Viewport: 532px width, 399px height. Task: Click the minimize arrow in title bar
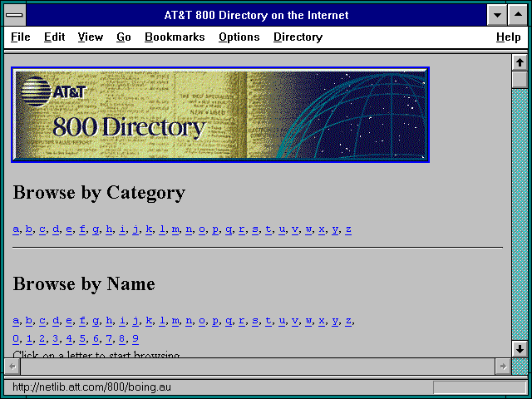(497, 15)
